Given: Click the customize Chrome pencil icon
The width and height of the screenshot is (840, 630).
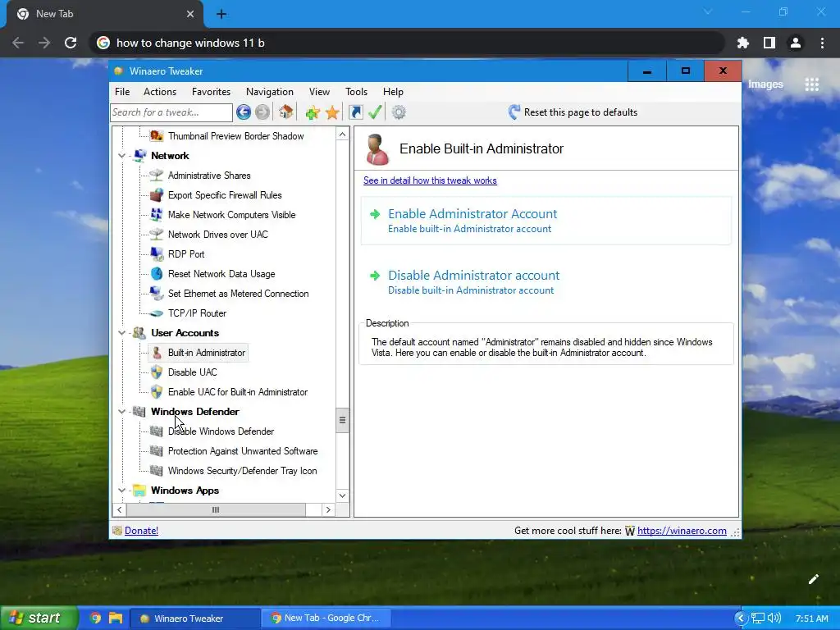Looking at the screenshot, I should [x=813, y=579].
